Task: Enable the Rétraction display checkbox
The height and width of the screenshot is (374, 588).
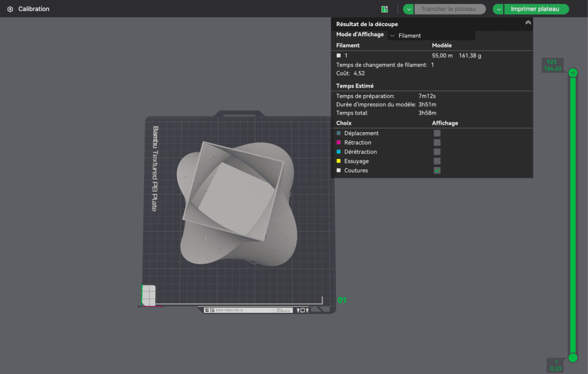Action: click(437, 142)
